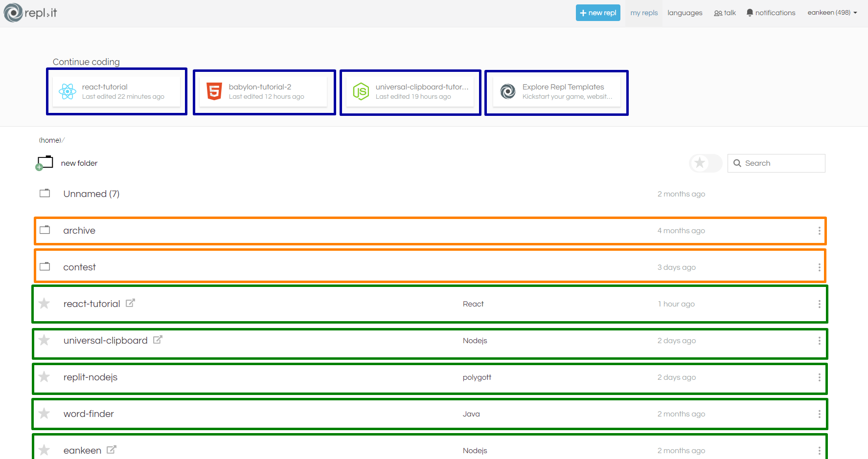Star the word-finder repl

click(x=44, y=414)
